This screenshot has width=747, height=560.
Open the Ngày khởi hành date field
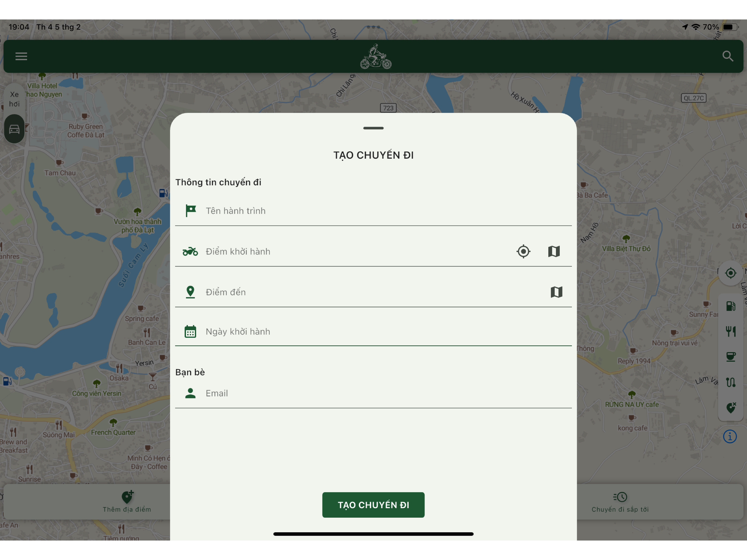[x=373, y=332]
